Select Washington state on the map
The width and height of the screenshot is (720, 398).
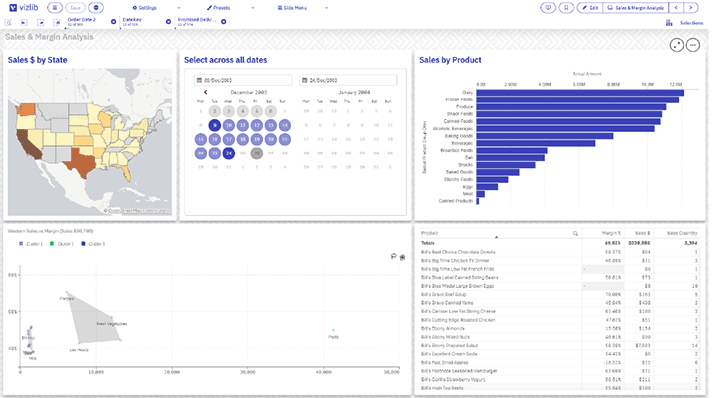coord(27,109)
